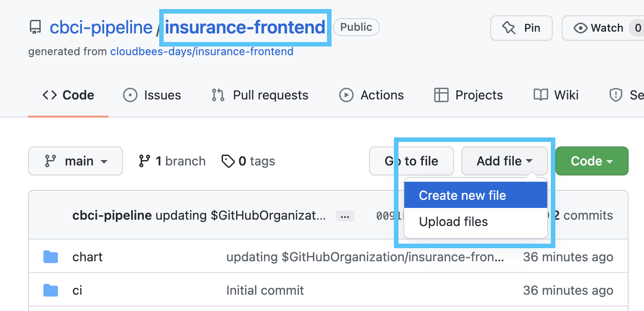Follow the cloudbees-days/insurance-frontend template link
Viewport: 644px width, 311px height.
202,52
